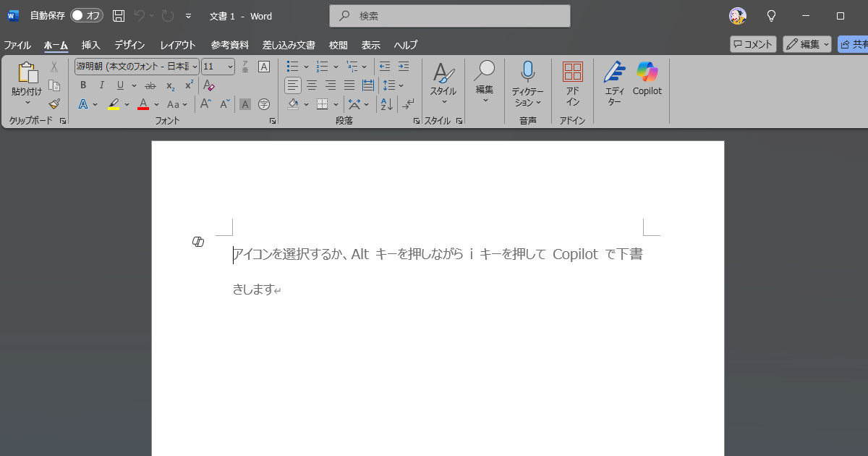Click into the Search (検索) box

pos(450,16)
